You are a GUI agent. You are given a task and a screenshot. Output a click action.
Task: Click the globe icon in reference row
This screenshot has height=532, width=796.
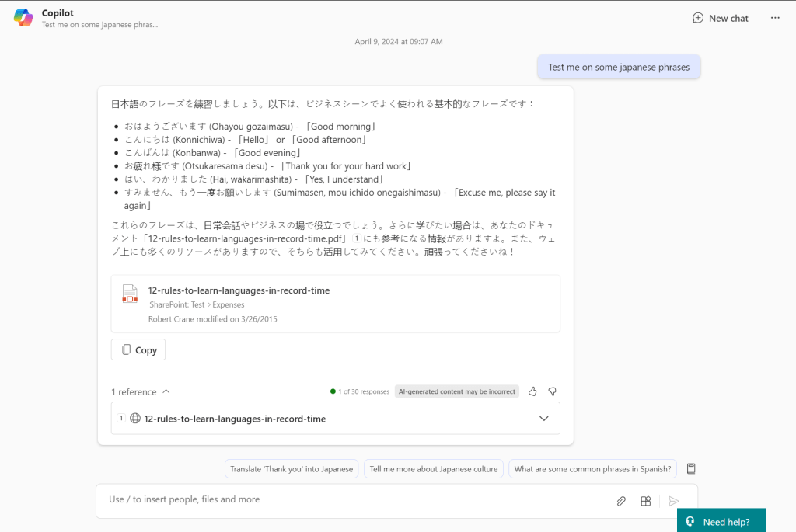(x=135, y=419)
